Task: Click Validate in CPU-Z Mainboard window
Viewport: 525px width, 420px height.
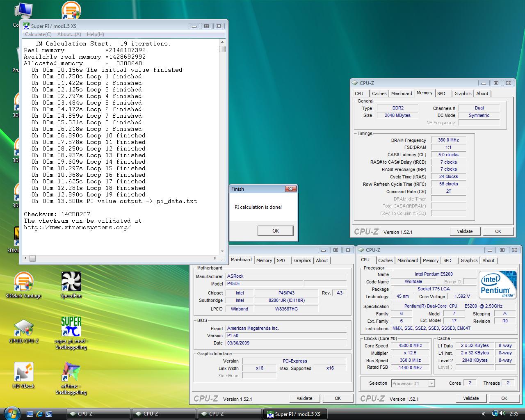Action: point(304,398)
